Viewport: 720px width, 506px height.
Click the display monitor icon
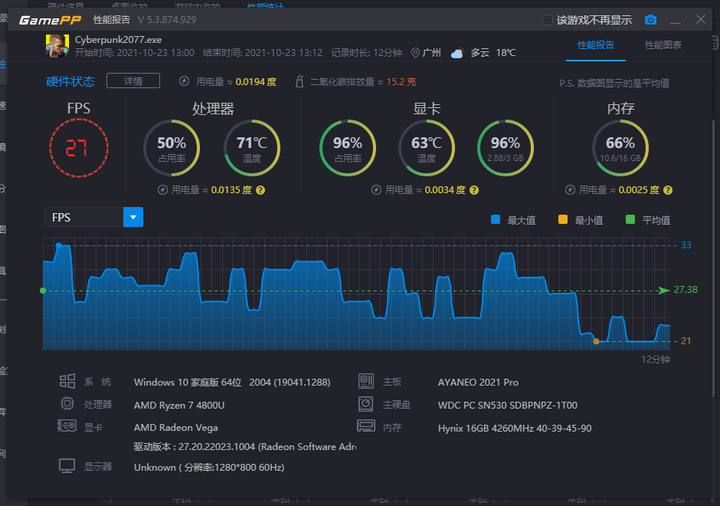[x=67, y=466]
